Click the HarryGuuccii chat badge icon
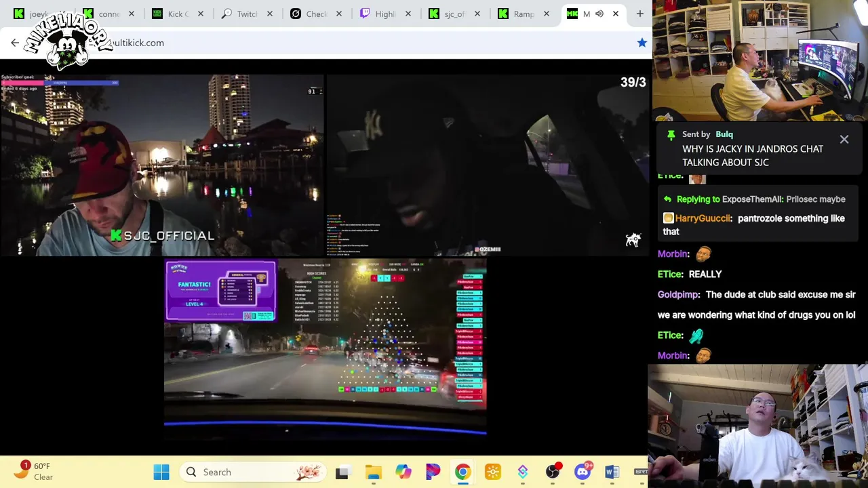This screenshot has width=868, height=488. (x=668, y=218)
